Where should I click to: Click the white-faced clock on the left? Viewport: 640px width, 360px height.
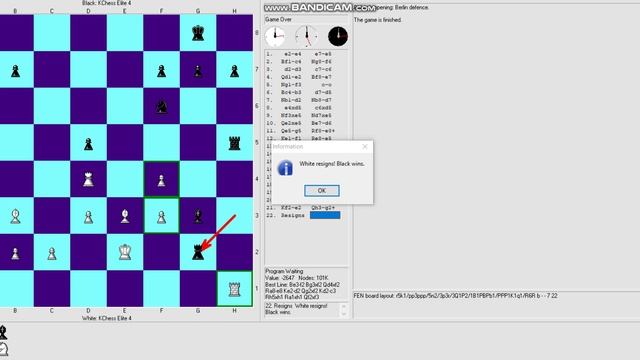275,36
